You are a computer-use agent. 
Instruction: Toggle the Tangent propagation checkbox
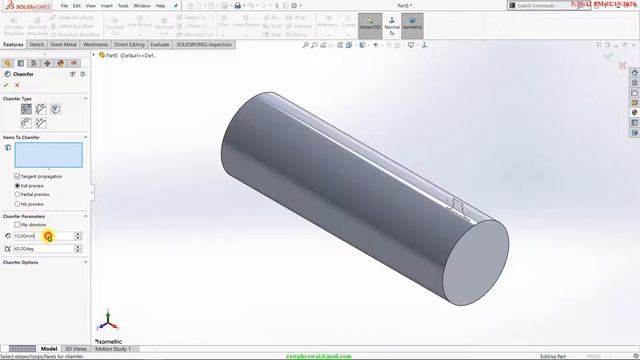coord(17,176)
